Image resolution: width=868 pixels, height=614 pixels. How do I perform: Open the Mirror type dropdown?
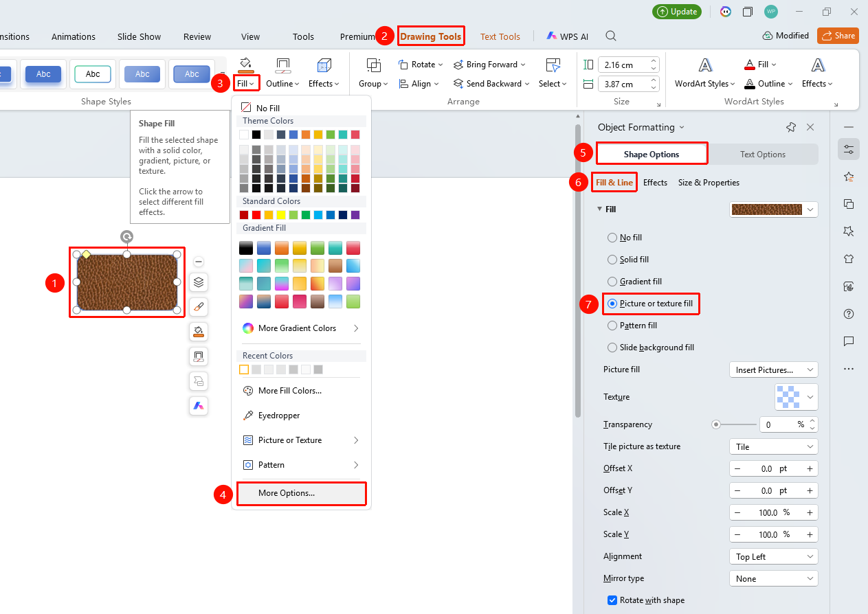pyautogui.click(x=773, y=578)
